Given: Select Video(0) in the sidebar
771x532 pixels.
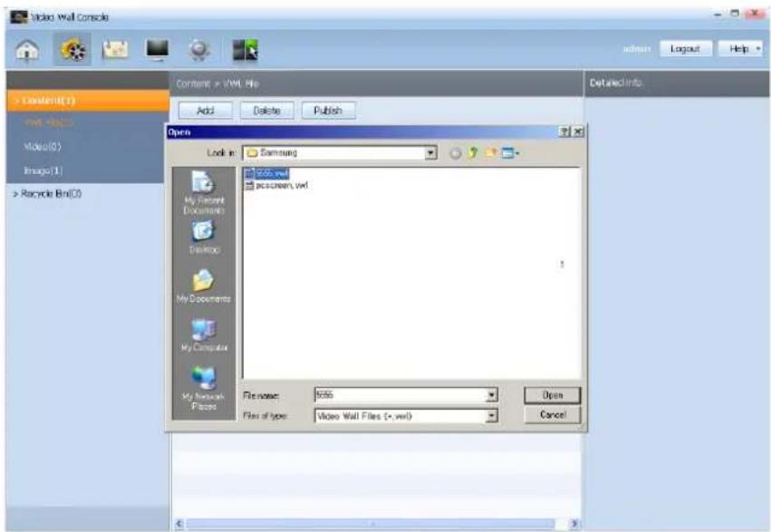Looking at the screenshot, I should [x=43, y=147].
